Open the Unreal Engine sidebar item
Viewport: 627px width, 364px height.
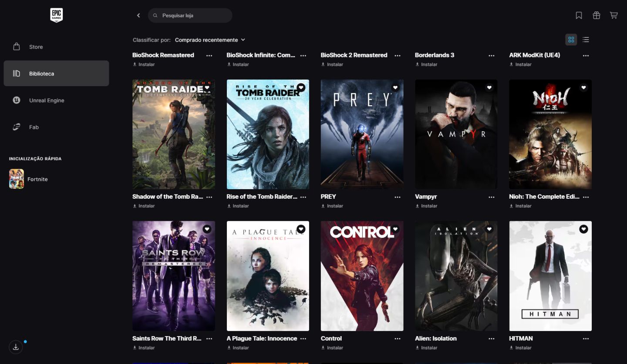[56, 100]
